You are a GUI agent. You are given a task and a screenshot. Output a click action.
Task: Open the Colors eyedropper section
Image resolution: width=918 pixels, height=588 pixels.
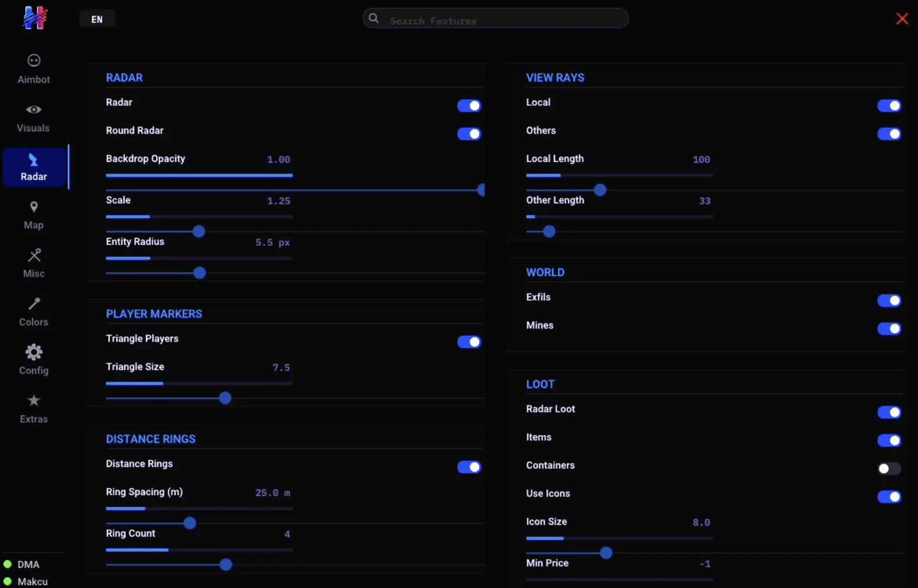tap(34, 311)
